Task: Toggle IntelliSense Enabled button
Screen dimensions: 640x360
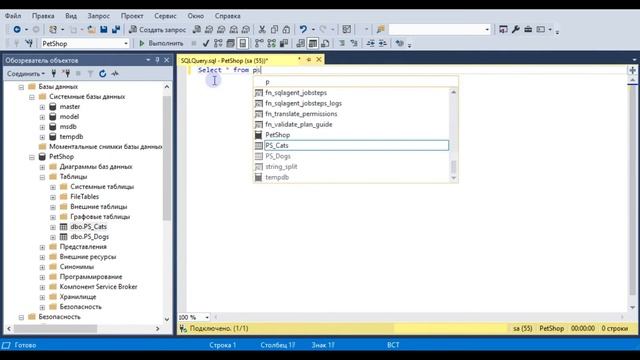Action: (x=242, y=43)
